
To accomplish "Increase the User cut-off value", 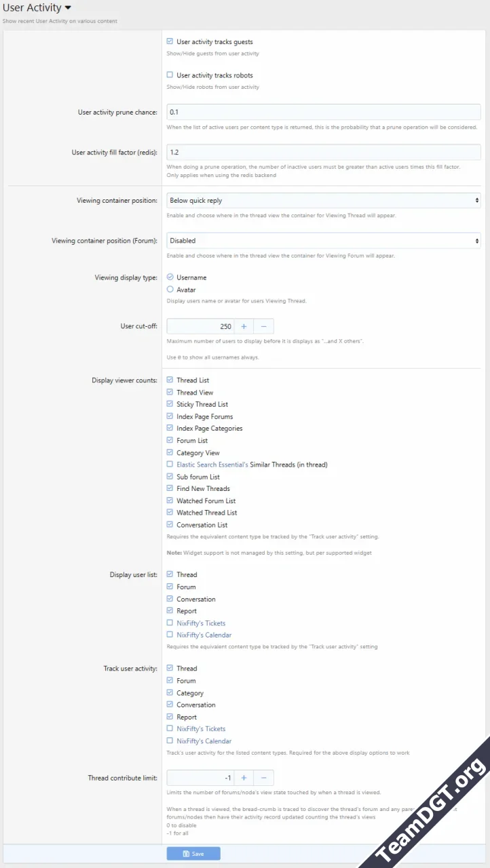I will coord(244,326).
